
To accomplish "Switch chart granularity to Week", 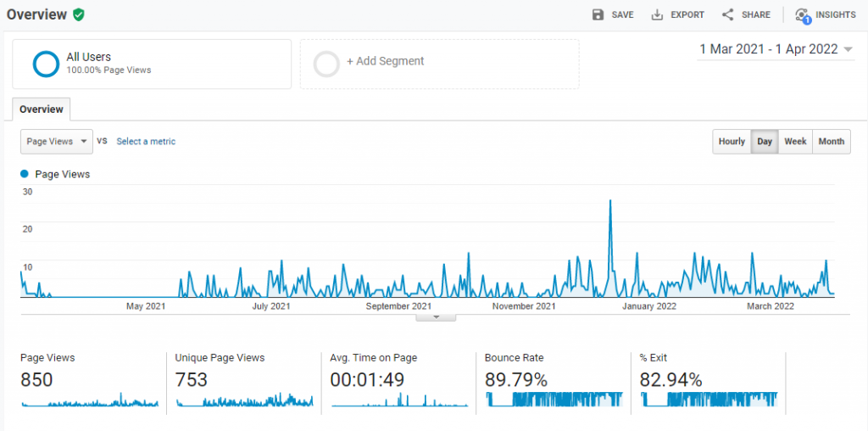I will click(x=795, y=142).
